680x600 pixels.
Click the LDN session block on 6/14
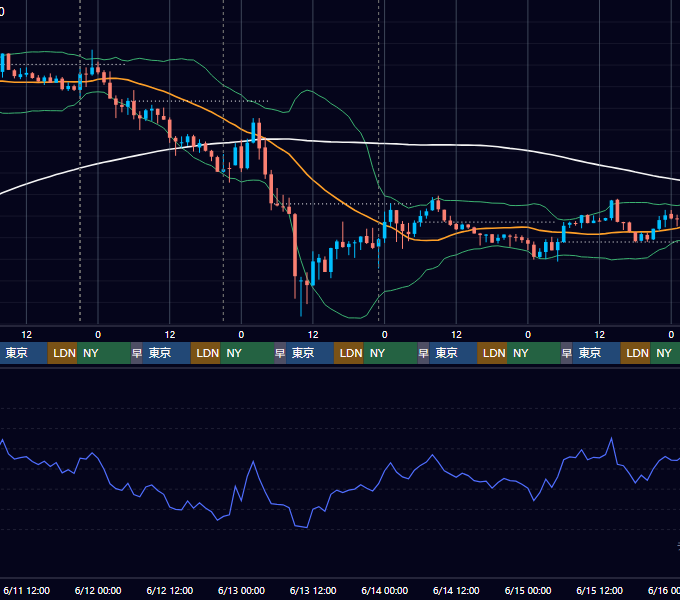point(492,353)
